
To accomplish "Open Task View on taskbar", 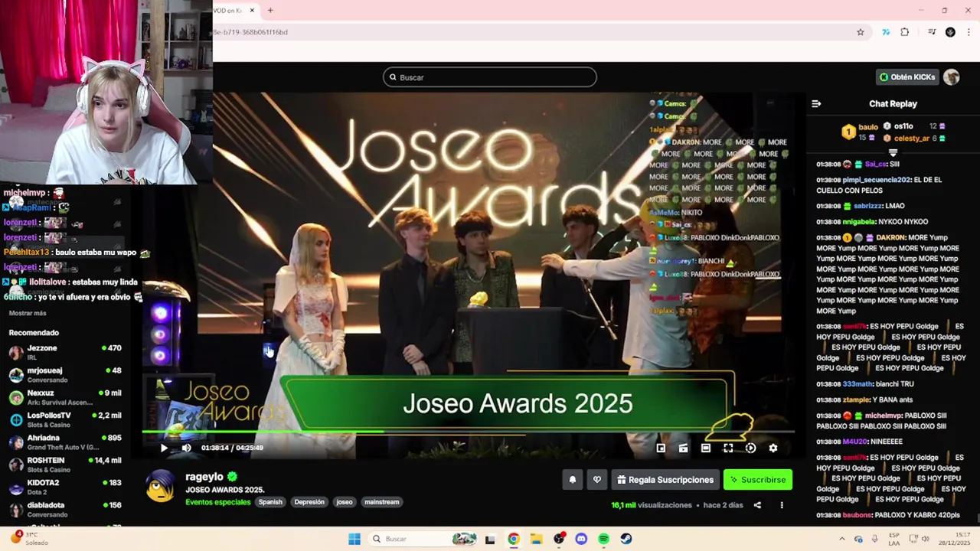I will pos(490,539).
